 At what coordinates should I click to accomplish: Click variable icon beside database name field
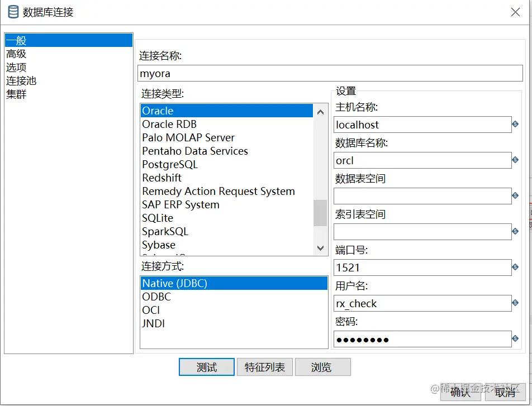pyautogui.click(x=515, y=160)
